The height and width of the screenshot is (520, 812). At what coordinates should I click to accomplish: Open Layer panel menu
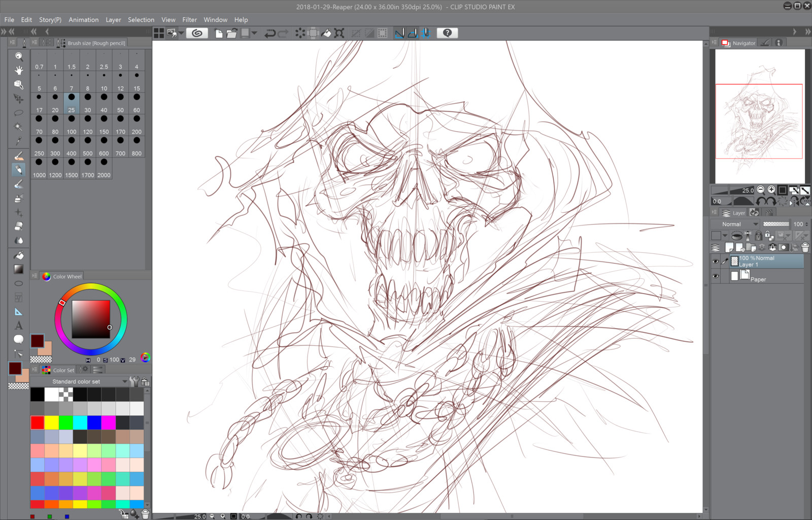(x=714, y=212)
